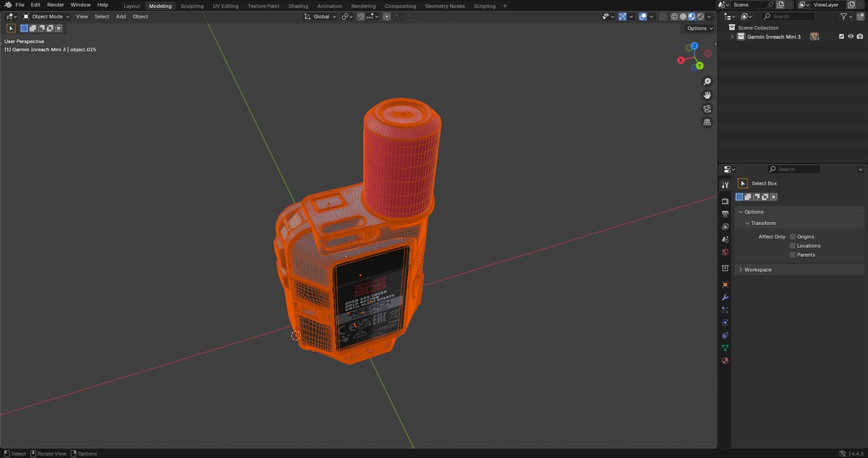Open the Object Mode dropdown
The height and width of the screenshot is (458, 868).
coord(46,17)
